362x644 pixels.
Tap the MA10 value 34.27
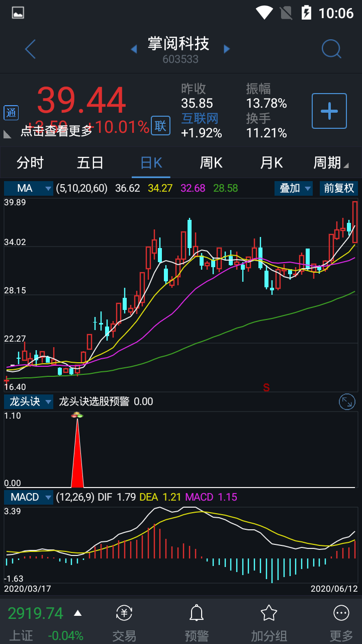coord(160,188)
